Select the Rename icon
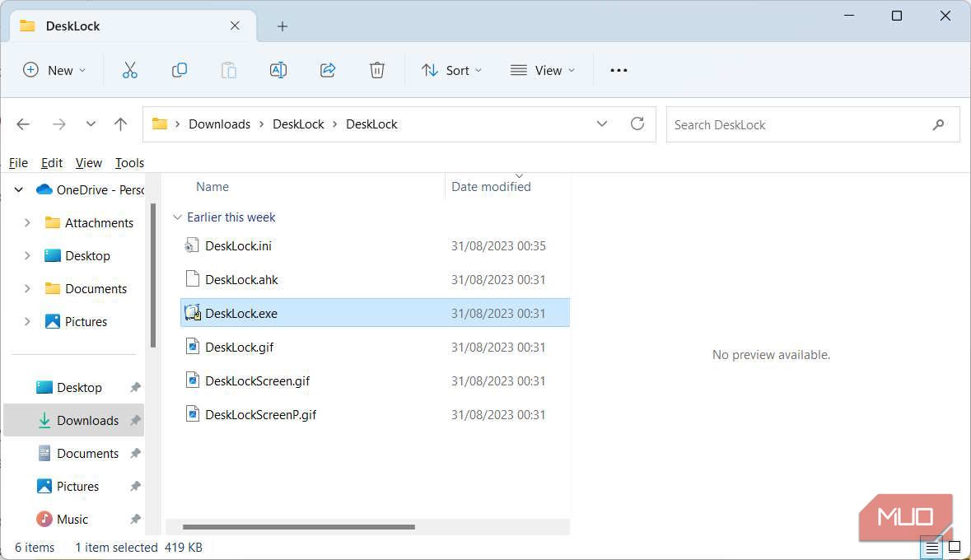This screenshot has width=971, height=560. 278,70
